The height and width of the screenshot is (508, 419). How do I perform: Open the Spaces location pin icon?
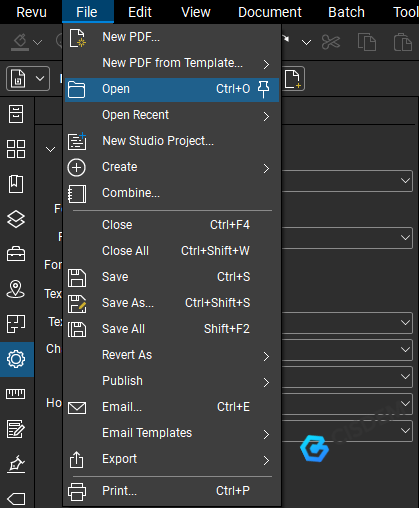pos(16,289)
